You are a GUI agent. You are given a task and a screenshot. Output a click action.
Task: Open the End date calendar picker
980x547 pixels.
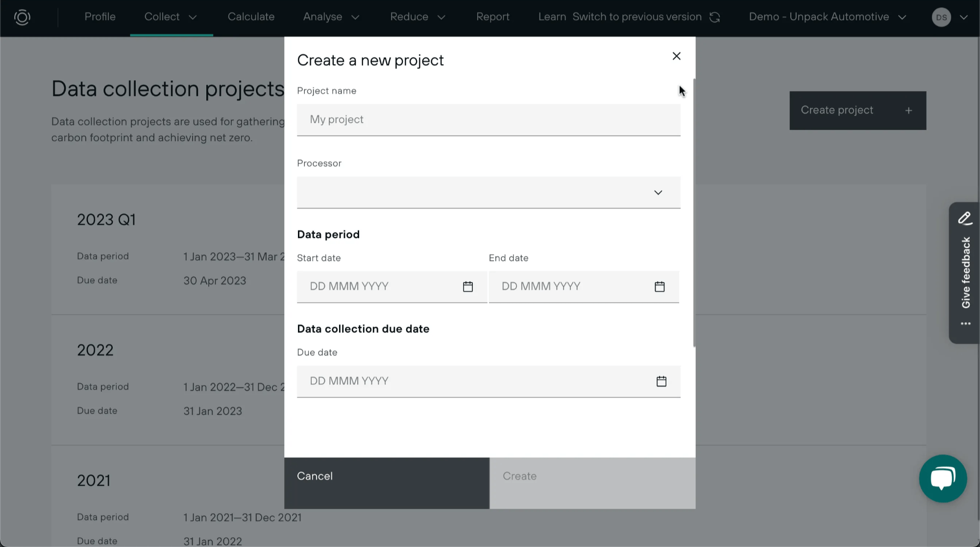pyautogui.click(x=660, y=286)
